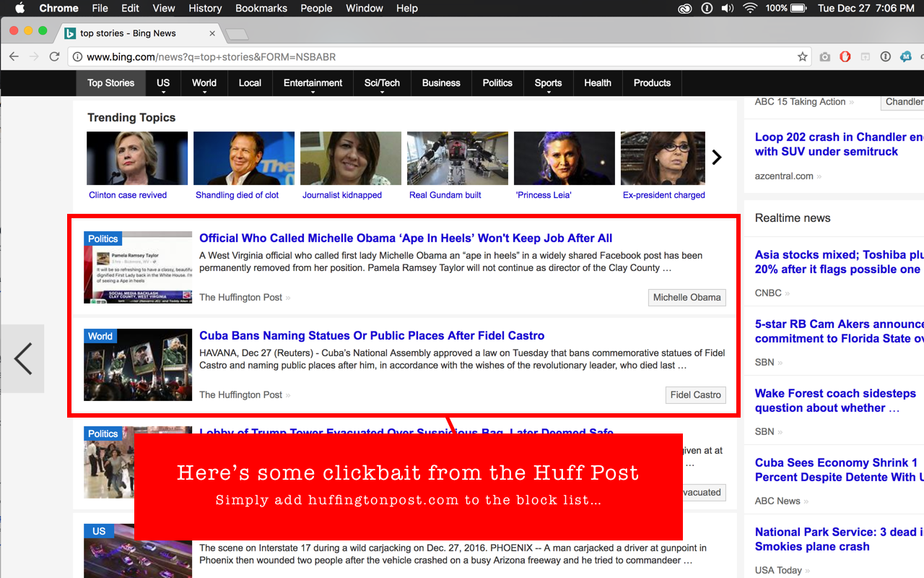Click the Bing favicon on the tab
Screen dimensions: 924x578
pos(70,33)
